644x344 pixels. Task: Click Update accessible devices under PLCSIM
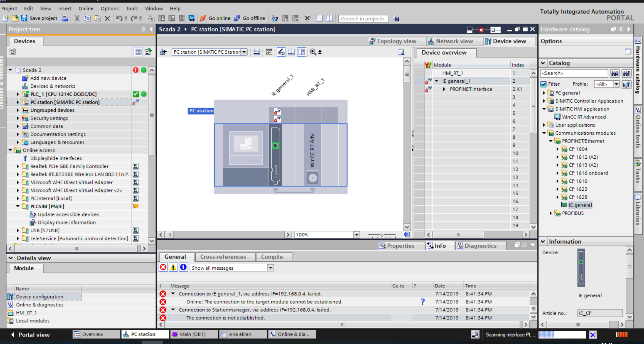click(x=68, y=214)
